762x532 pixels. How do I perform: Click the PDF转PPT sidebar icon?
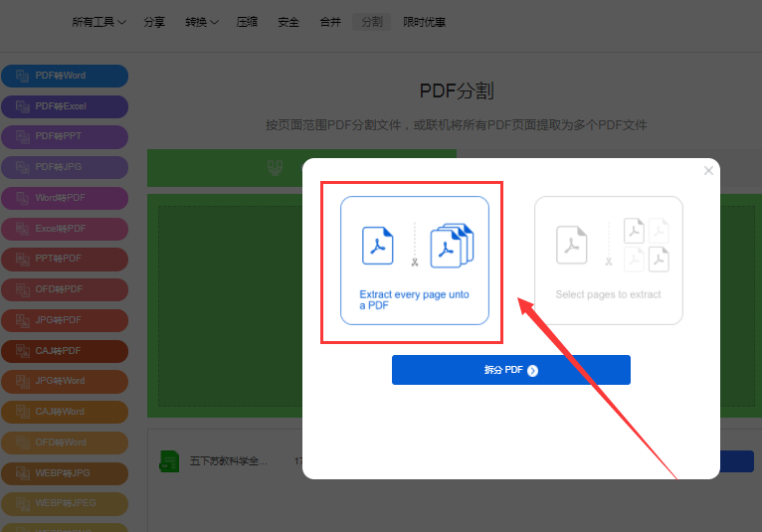[22, 136]
